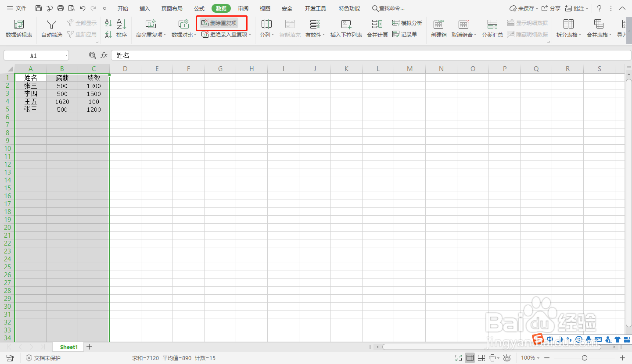Select cell with value 1500
This screenshot has height=364, width=632.
pos(93,94)
